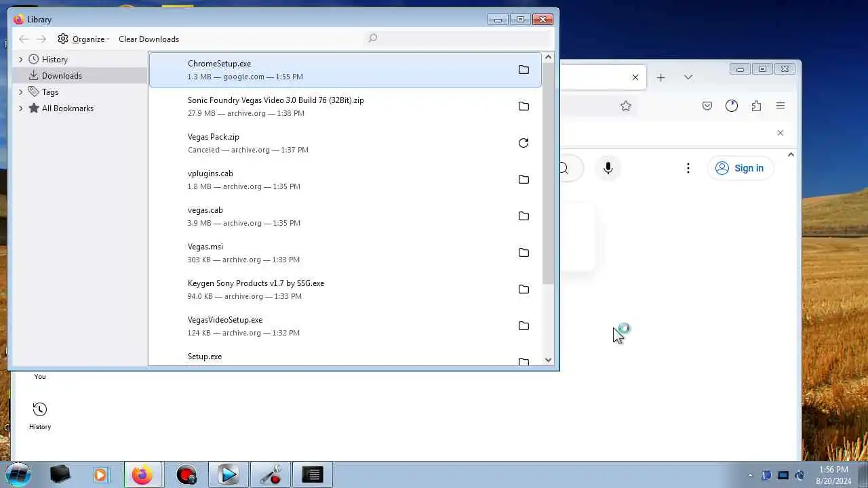This screenshot has width=868, height=488.
Task: Show VegasVideoSetup.exe in folder
Action: point(524,326)
